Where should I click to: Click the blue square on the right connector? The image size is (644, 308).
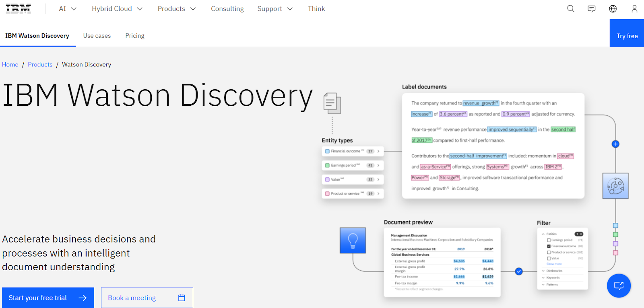click(615, 226)
